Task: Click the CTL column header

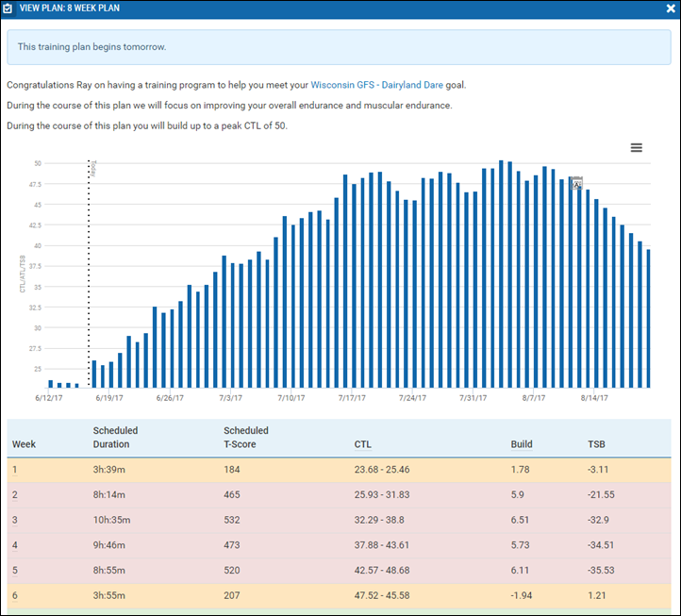Action: 363,443
